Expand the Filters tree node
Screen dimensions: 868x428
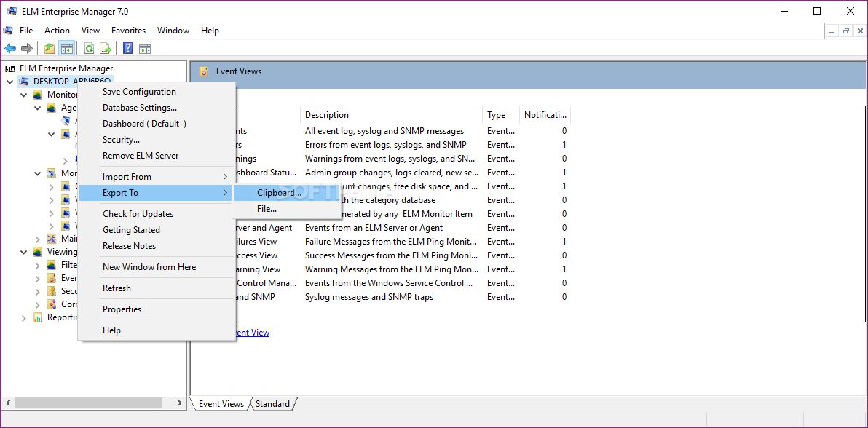(x=38, y=265)
